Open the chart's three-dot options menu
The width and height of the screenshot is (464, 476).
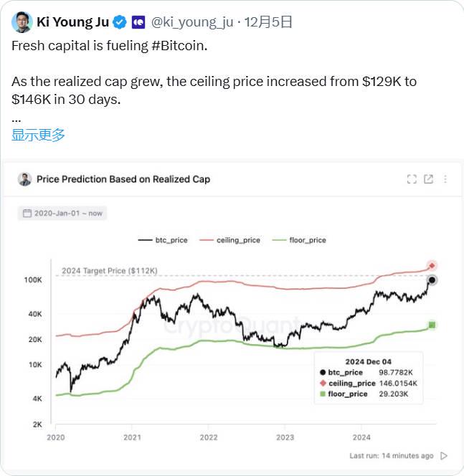(446, 179)
